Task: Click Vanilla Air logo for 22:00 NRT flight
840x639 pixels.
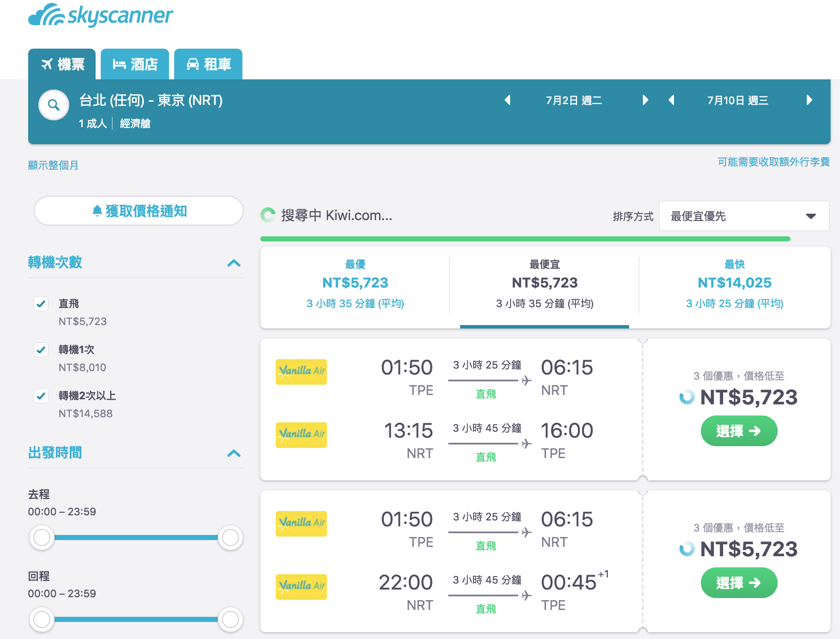Action: pos(301,587)
